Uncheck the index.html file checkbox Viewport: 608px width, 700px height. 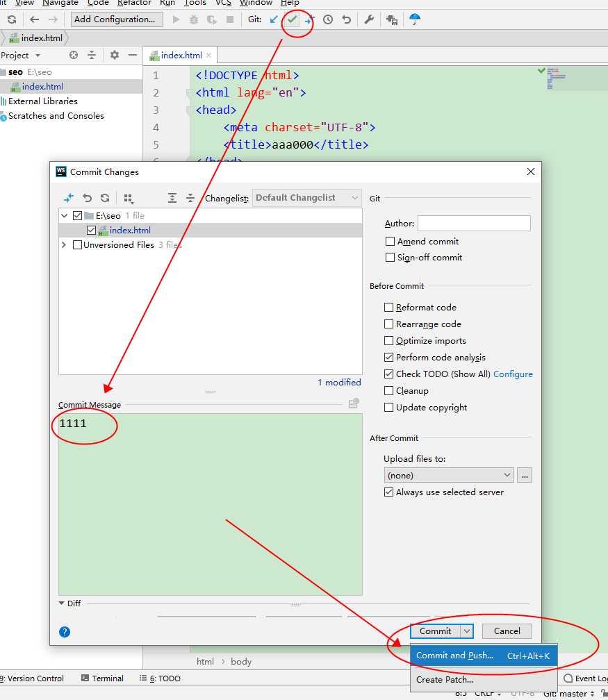(x=91, y=230)
